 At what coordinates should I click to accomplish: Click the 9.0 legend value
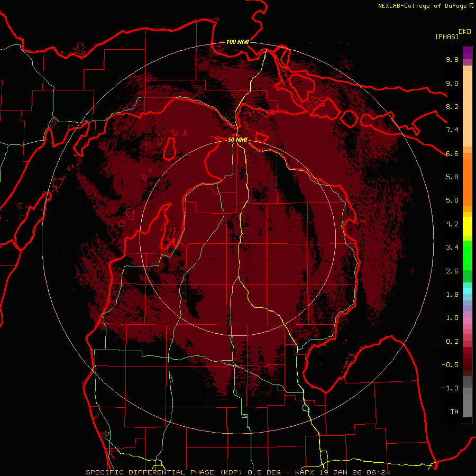pos(452,83)
